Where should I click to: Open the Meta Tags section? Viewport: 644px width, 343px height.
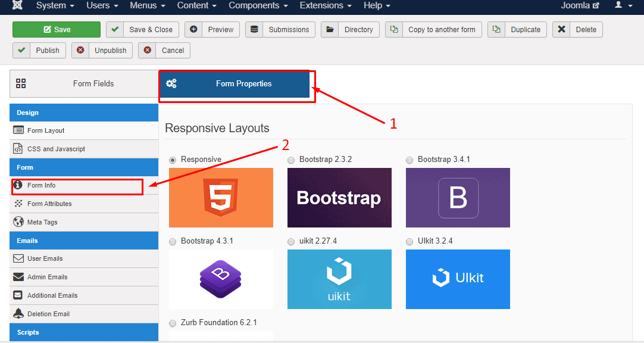tap(84, 222)
